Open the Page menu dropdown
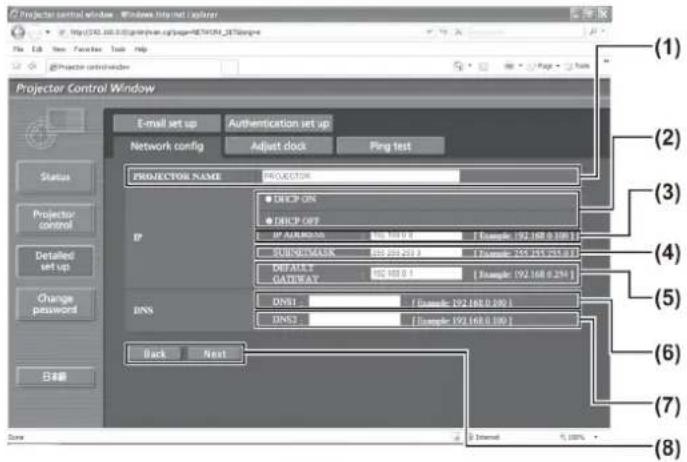This screenshot has height=462, width=687. pyautogui.click(x=543, y=66)
